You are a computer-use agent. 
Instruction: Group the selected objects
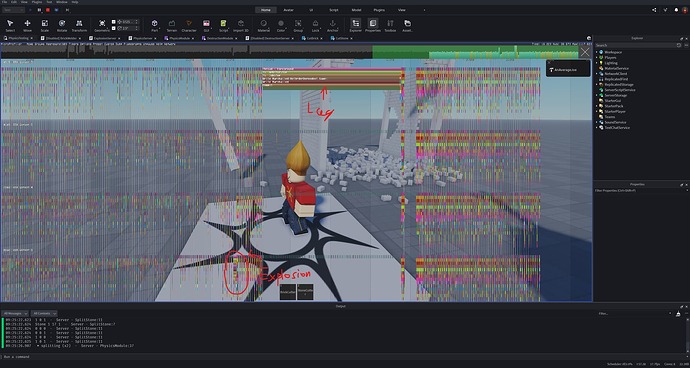coord(298,26)
